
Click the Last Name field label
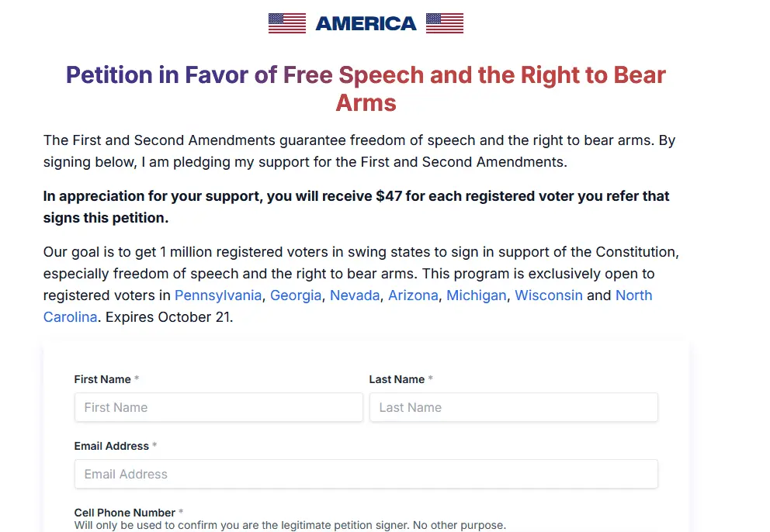(397, 379)
